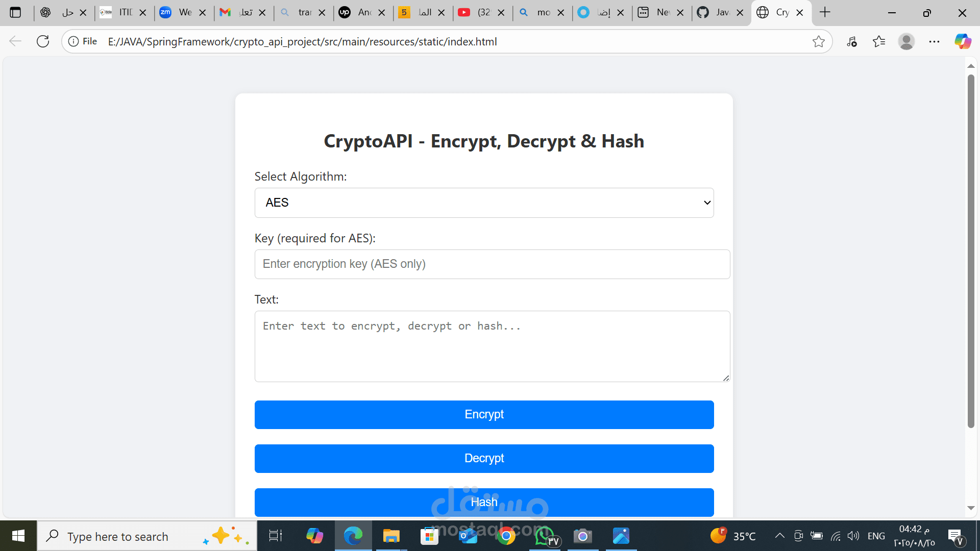Open the browser profile avatar

point(906,41)
